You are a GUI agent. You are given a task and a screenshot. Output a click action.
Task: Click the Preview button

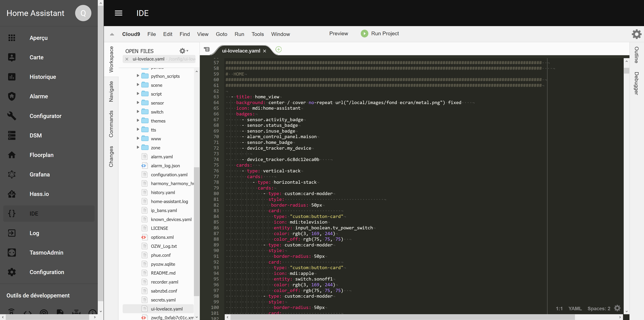pos(338,34)
